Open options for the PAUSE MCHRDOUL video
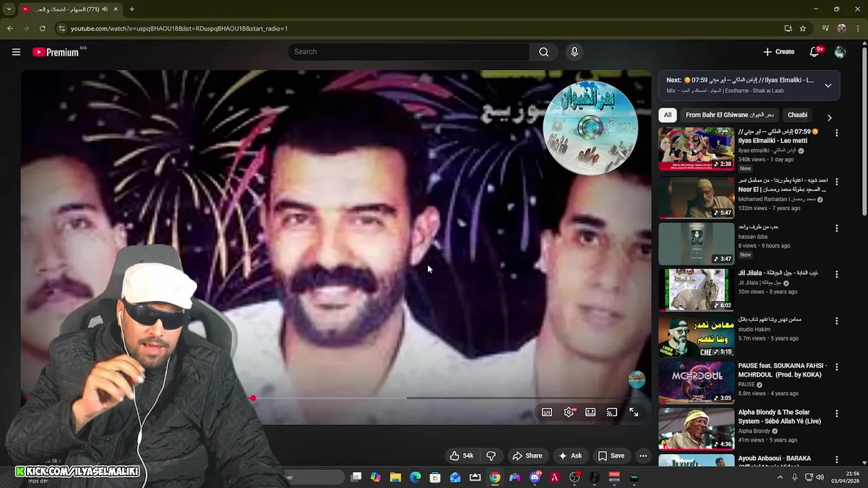 tap(836, 367)
